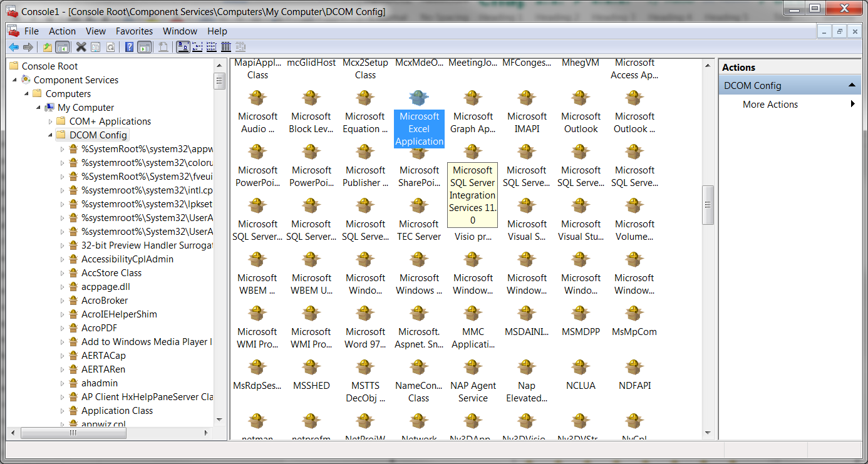Collapse the Component Services tree node
Image resolution: width=868 pixels, height=464 pixels.
[x=14, y=80]
